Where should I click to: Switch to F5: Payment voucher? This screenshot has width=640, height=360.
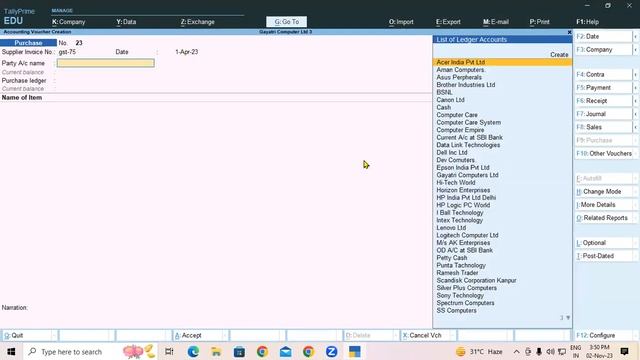point(603,87)
